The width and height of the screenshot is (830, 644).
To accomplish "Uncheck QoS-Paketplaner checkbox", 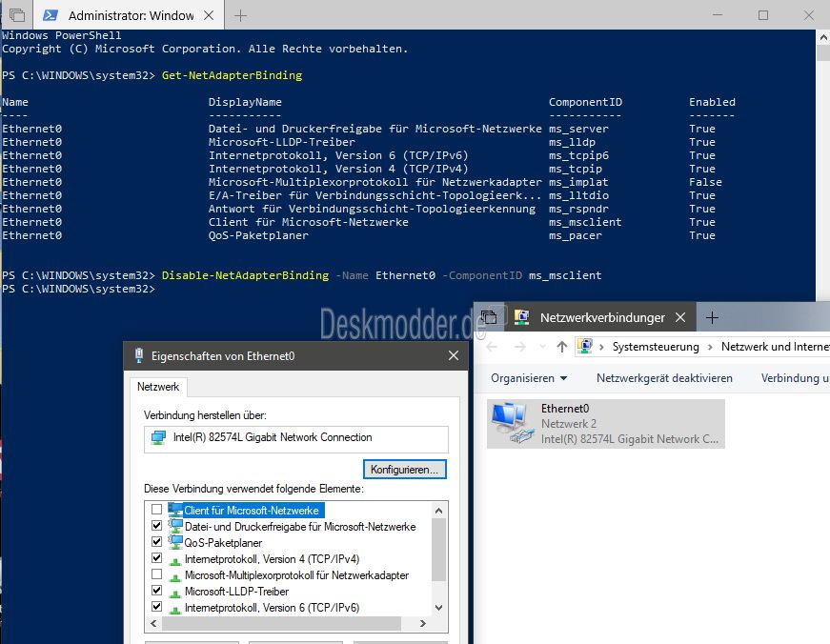I will coord(156,542).
